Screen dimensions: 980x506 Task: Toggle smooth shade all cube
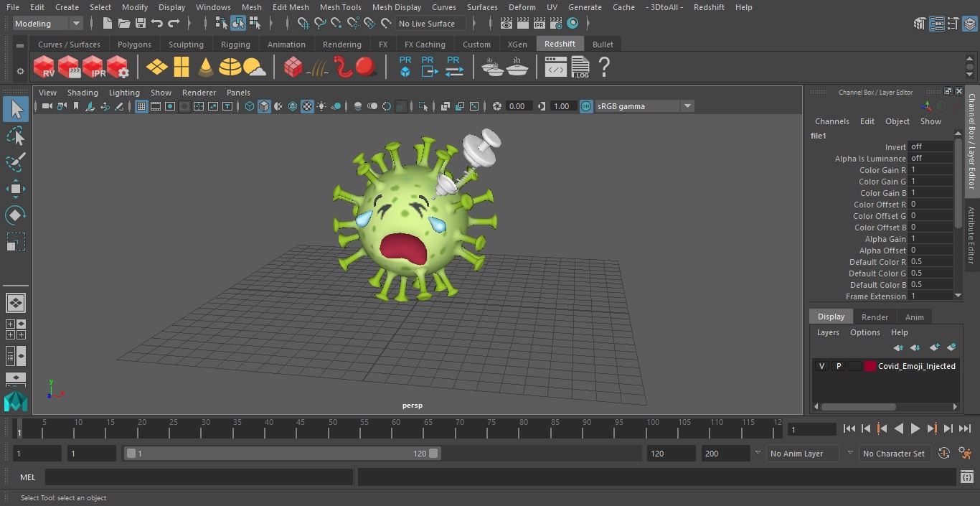264,106
